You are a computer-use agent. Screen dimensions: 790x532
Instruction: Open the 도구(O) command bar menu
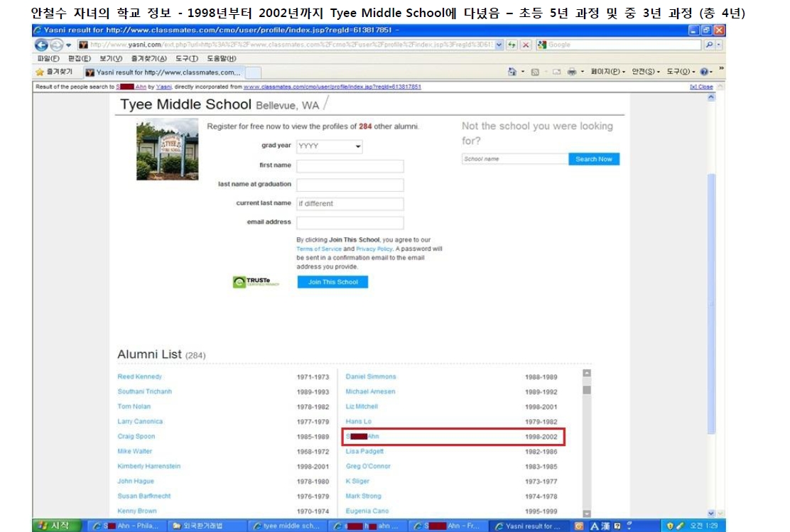pyautogui.click(x=681, y=72)
